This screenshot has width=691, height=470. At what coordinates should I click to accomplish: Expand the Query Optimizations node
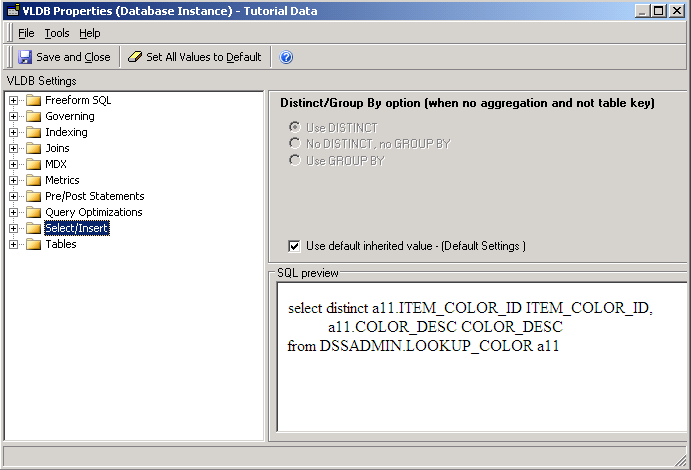coord(13,212)
